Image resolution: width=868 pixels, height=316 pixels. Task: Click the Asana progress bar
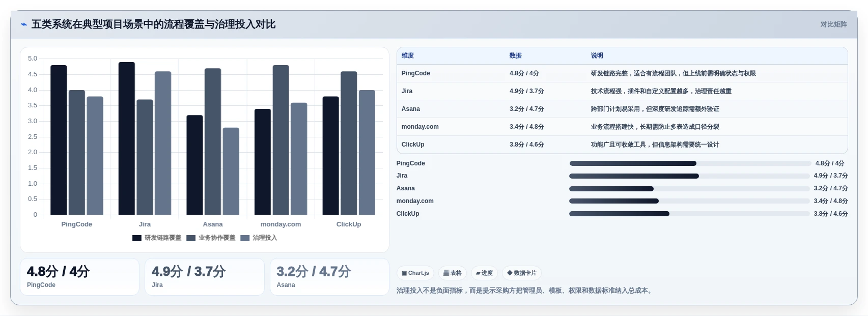click(689, 189)
